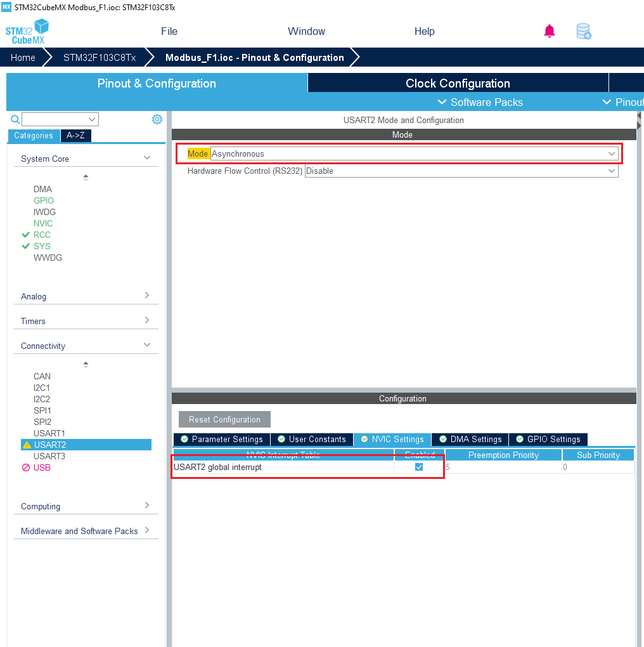Select NVIC in System Core
The height and width of the screenshot is (647, 644).
[43, 223]
